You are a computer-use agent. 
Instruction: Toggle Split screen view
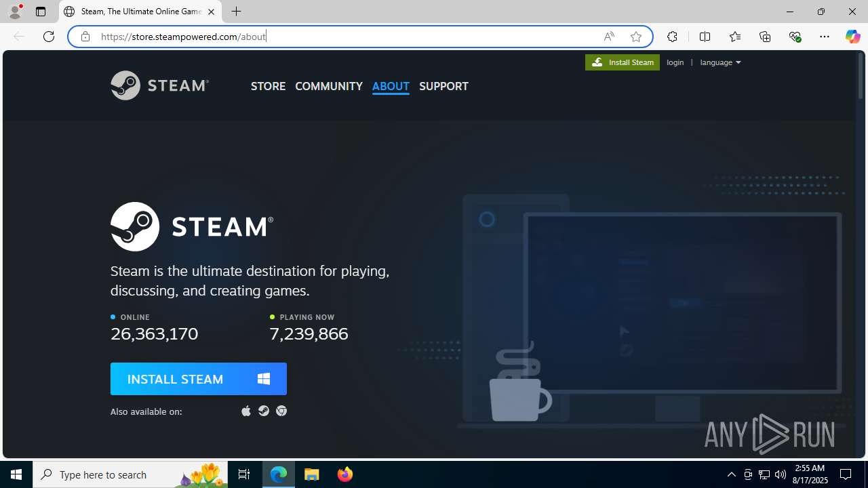pyautogui.click(x=705, y=37)
